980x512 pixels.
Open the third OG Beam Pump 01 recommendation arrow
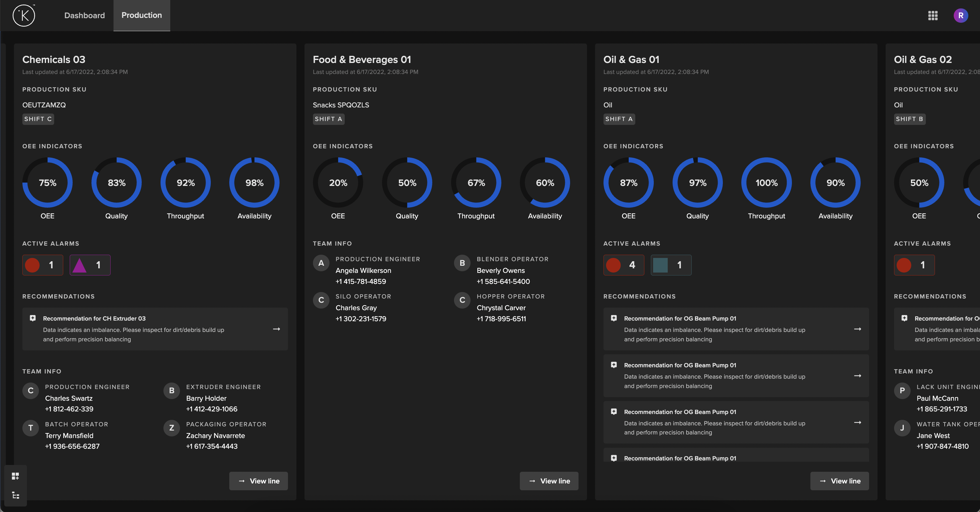pos(857,422)
